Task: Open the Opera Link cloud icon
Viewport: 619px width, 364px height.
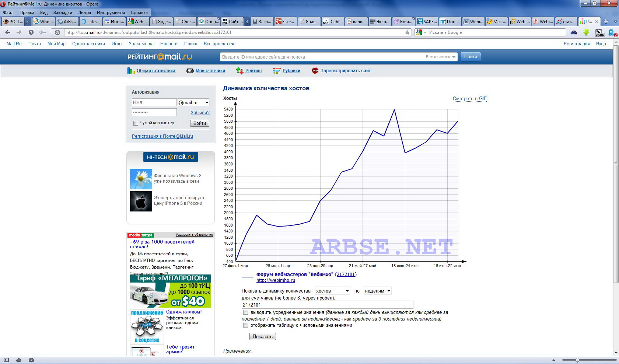Action: (19, 360)
